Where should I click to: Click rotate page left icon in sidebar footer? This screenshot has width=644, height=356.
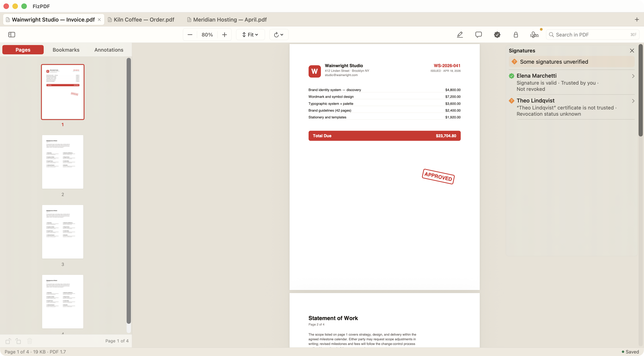point(8,341)
